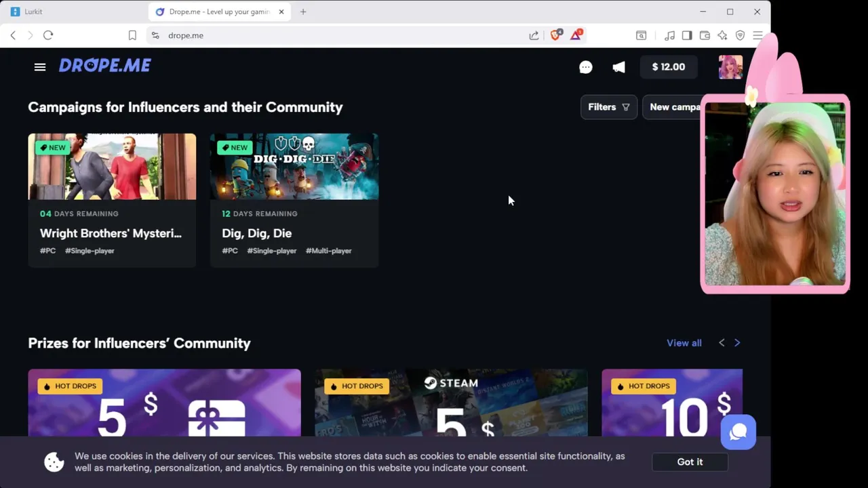Go back with browser back arrow
This screenshot has height=488, width=868.
[x=13, y=35]
